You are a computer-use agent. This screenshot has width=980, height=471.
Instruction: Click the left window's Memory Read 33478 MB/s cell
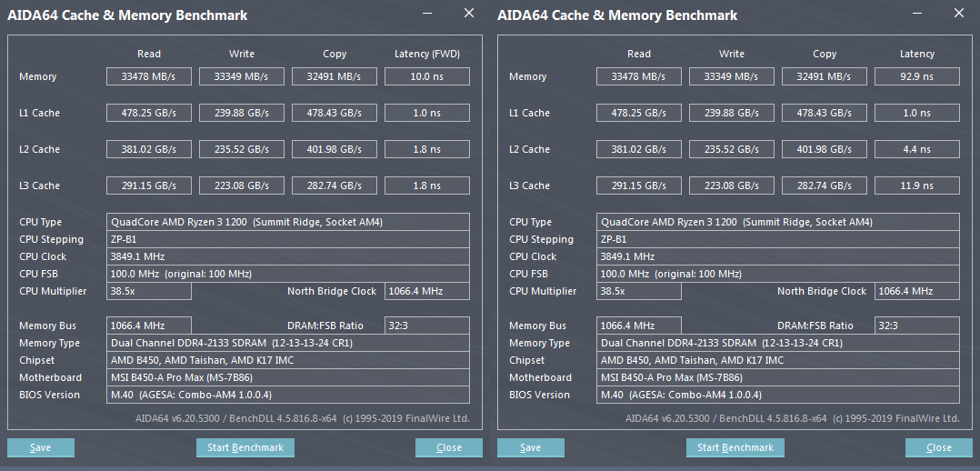pos(149,76)
